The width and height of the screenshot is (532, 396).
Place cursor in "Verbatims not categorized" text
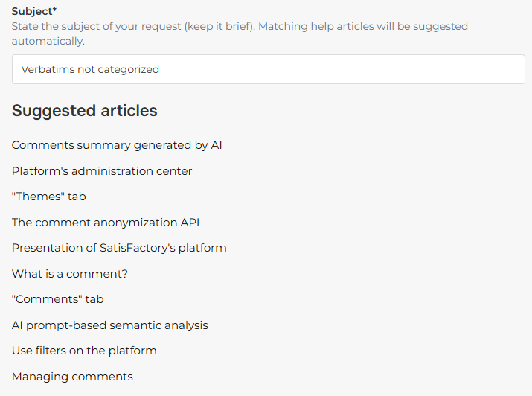90,69
